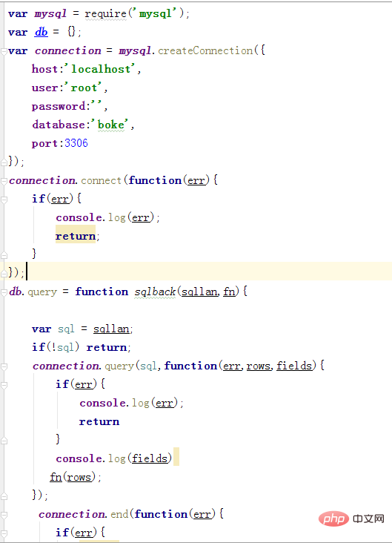Fold the connection.end callback block
Viewport: 392px width, 543px height.
point(4,515)
